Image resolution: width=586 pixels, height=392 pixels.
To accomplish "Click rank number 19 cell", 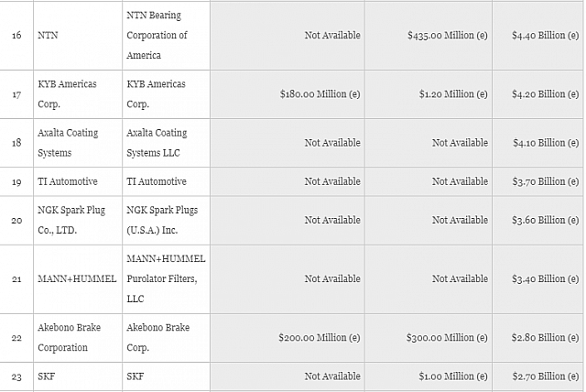I will [x=16, y=181].
